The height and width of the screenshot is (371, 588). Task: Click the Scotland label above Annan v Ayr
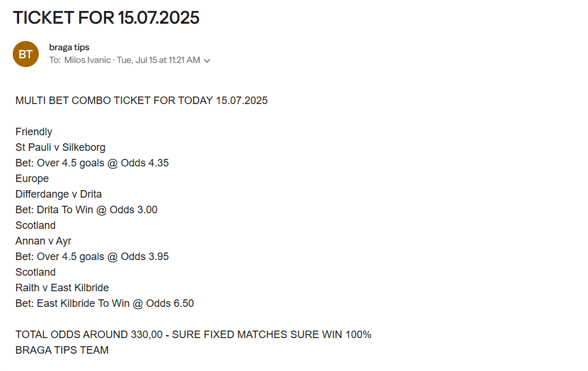coord(36,225)
